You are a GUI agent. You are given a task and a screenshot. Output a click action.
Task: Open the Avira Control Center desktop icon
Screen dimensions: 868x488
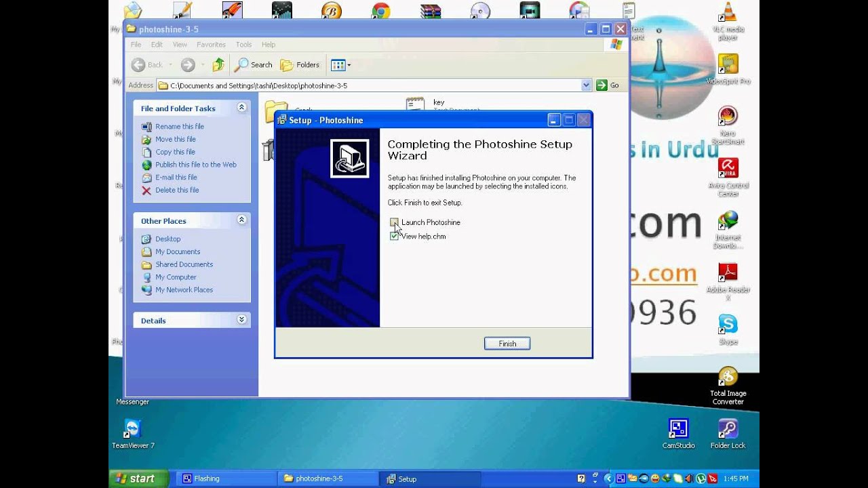(x=728, y=178)
